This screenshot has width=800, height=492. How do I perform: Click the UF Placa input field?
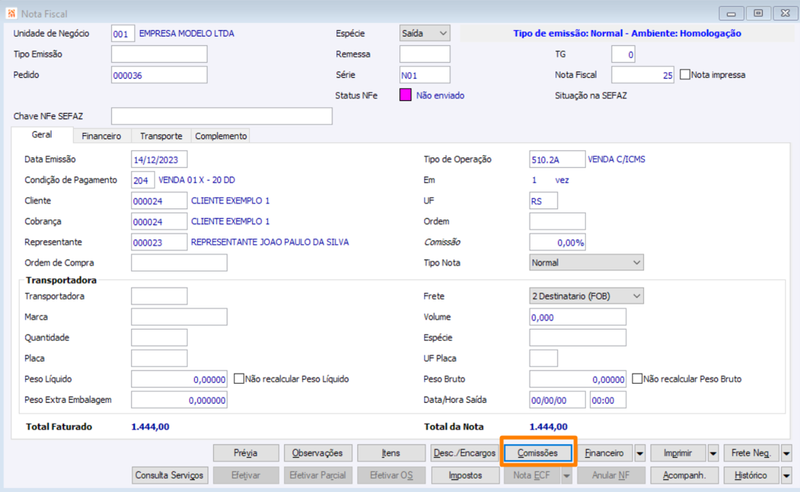pos(543,358)
